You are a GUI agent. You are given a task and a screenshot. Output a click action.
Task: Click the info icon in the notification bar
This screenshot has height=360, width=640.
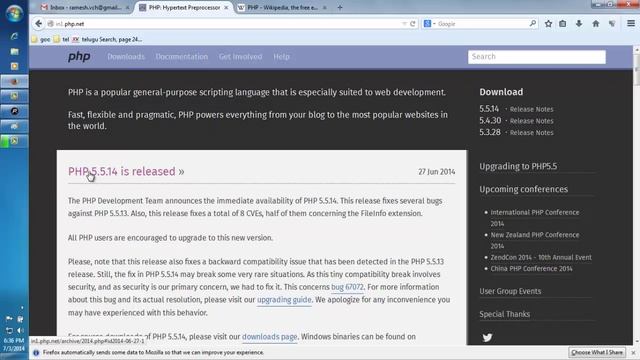(36, 353)
